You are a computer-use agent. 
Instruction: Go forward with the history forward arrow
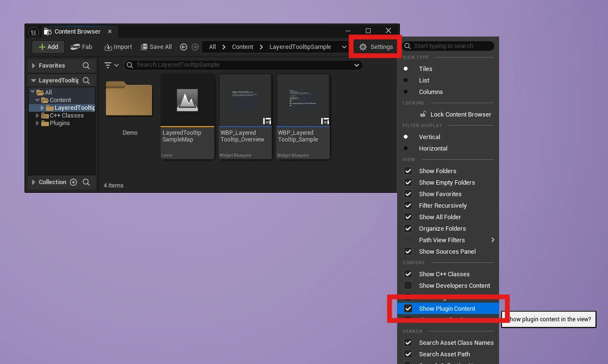click(195, 47)
